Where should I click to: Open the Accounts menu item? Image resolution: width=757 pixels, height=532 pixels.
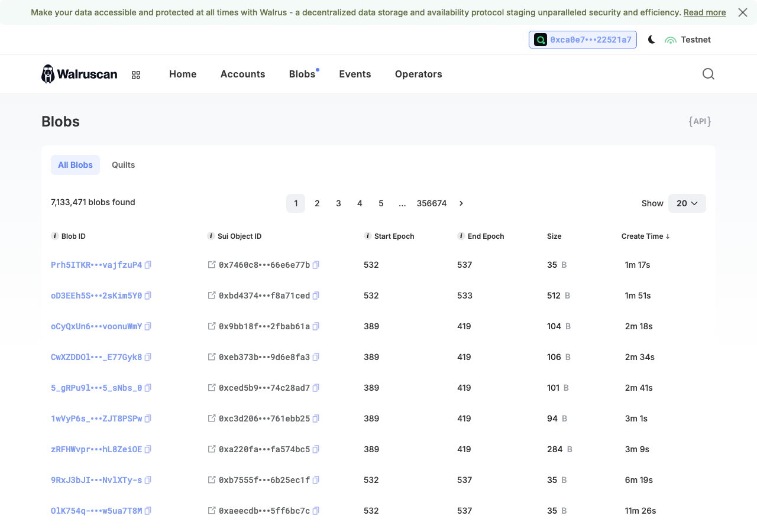[x=243, y=74]
